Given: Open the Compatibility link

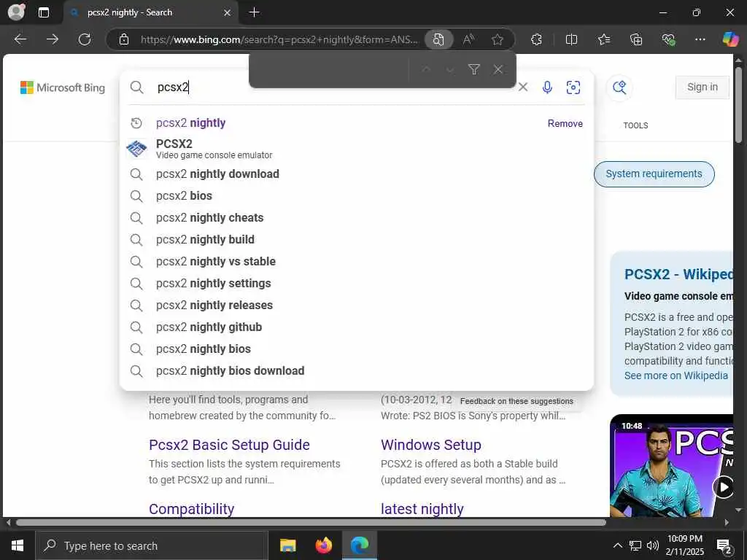Looking at the screenshot, I should 192,509.
